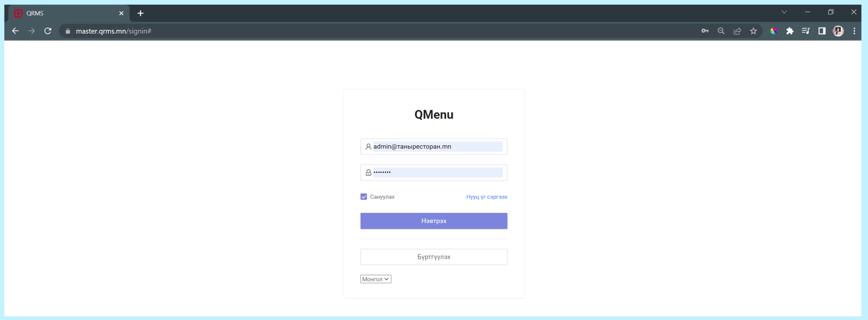Click the zoom magnifier icon in address bar
The image size is (868, 320).
(721, 31)
